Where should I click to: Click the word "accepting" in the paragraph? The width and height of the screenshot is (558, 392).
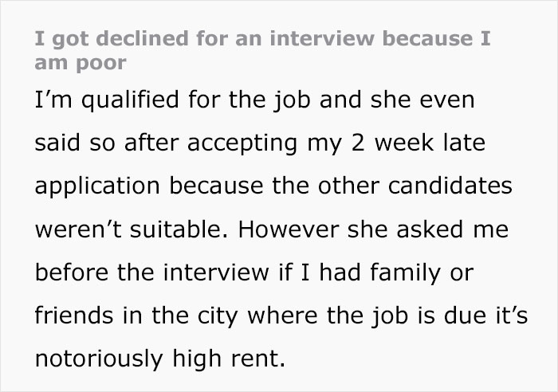coord(242,143)
